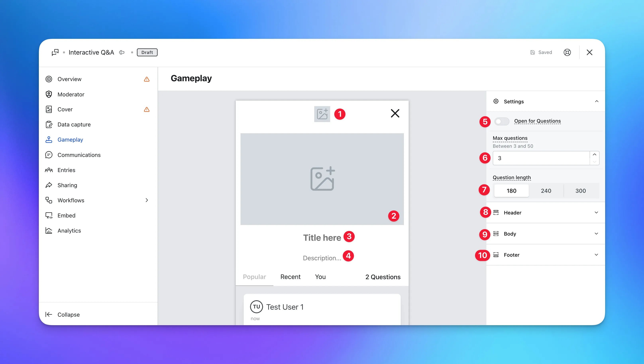Expand the Footer section chevron
644x364 pixels.
[x=596, y=255]
